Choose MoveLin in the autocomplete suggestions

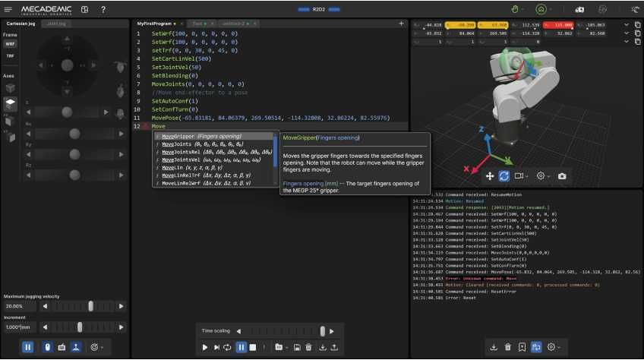[173, 168]
